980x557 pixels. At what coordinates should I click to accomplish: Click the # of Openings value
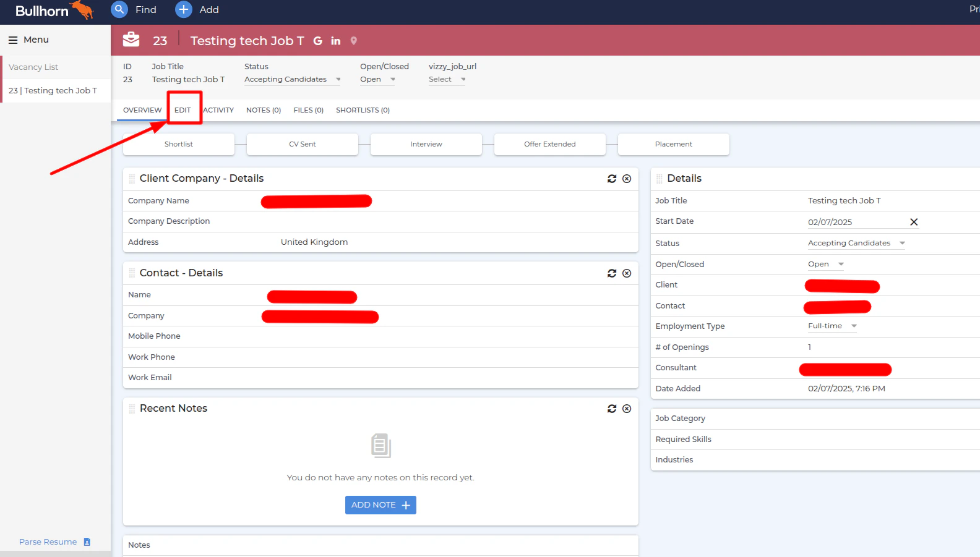point(809,347)
